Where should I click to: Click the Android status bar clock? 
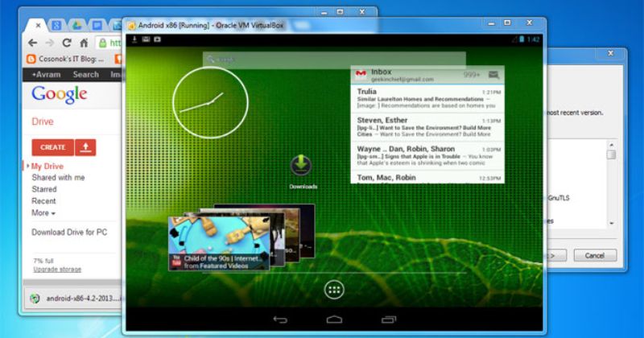pyautogui.click(x=533, y=39)
